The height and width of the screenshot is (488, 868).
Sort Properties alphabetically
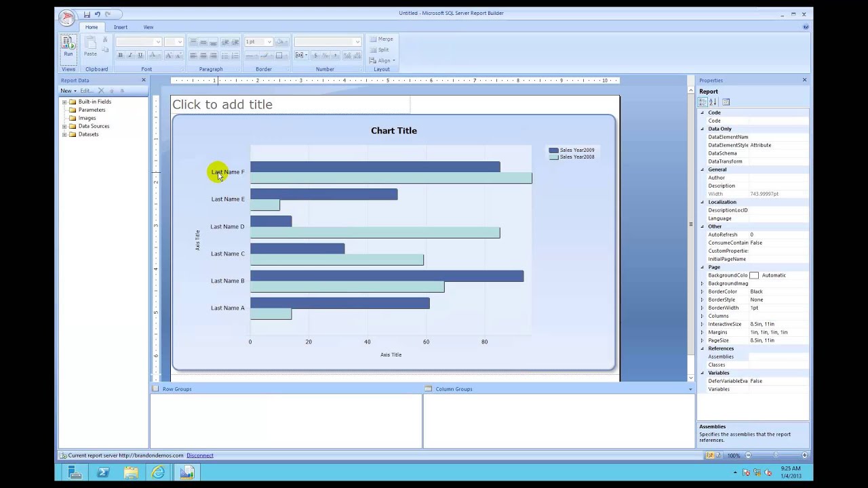[x=713, y=102]
